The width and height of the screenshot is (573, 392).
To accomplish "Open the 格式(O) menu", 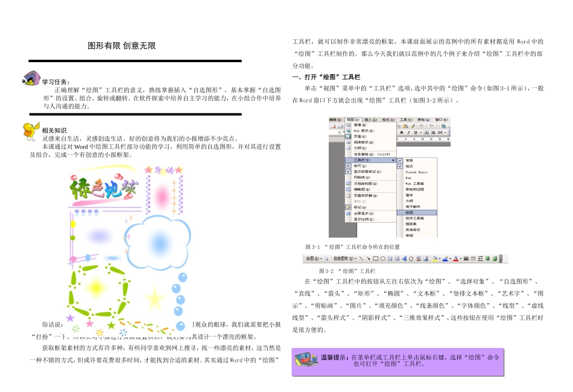I will coord(388,119).
